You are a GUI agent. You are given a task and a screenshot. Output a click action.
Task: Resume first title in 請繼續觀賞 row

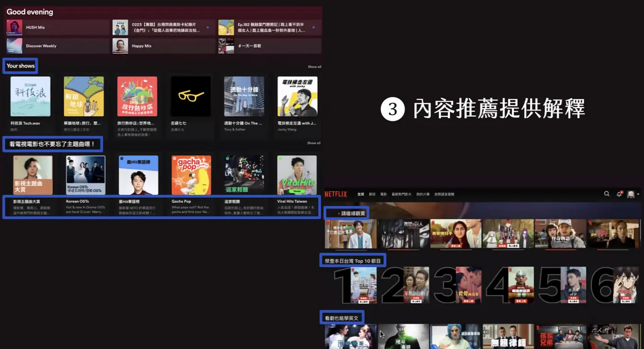pos(351,234)
